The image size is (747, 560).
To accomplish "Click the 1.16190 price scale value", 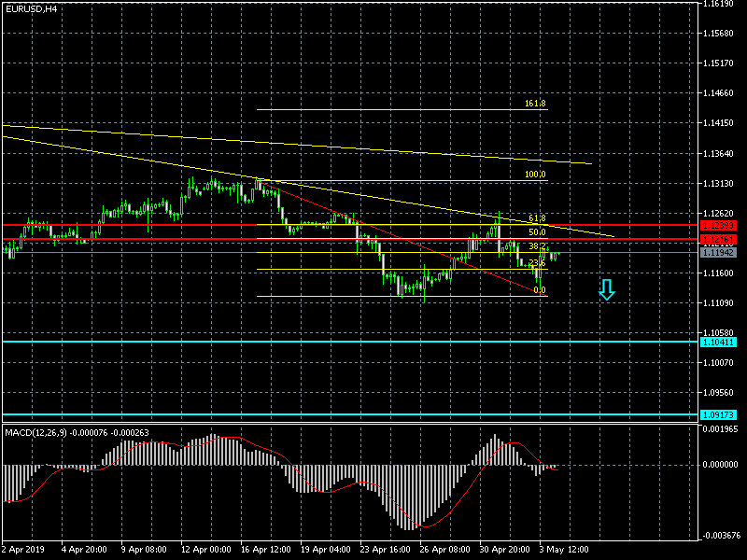I will click(718, 4).
